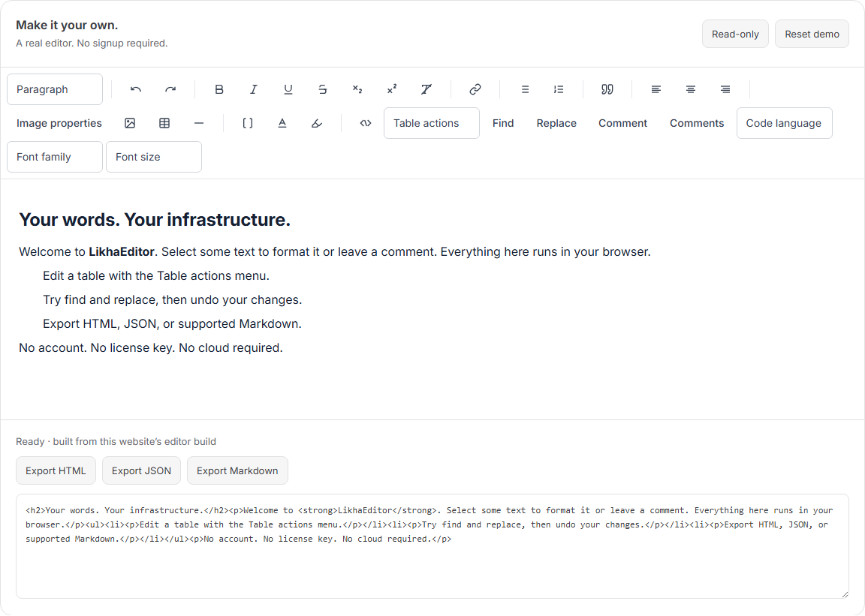The image size is (865, 616).
Task: Align text to the right
Action: tap(725, 89)
